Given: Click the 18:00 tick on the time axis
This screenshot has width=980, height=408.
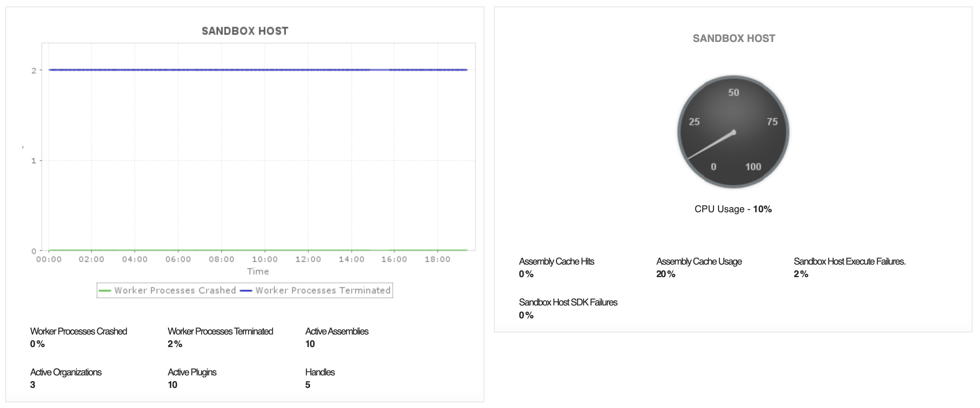Looking at the screenshot, I should [438, 259].
